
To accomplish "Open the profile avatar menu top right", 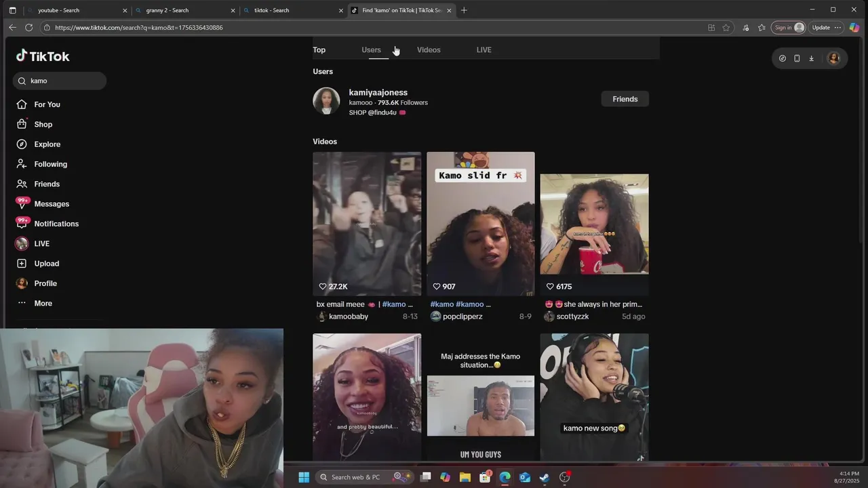I will [x=834, y=58].
